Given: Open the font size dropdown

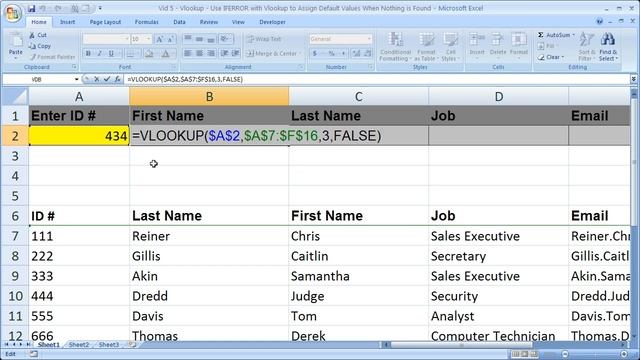Looking at the screenshot, I should pyautogui.click(x=148, y=39).
